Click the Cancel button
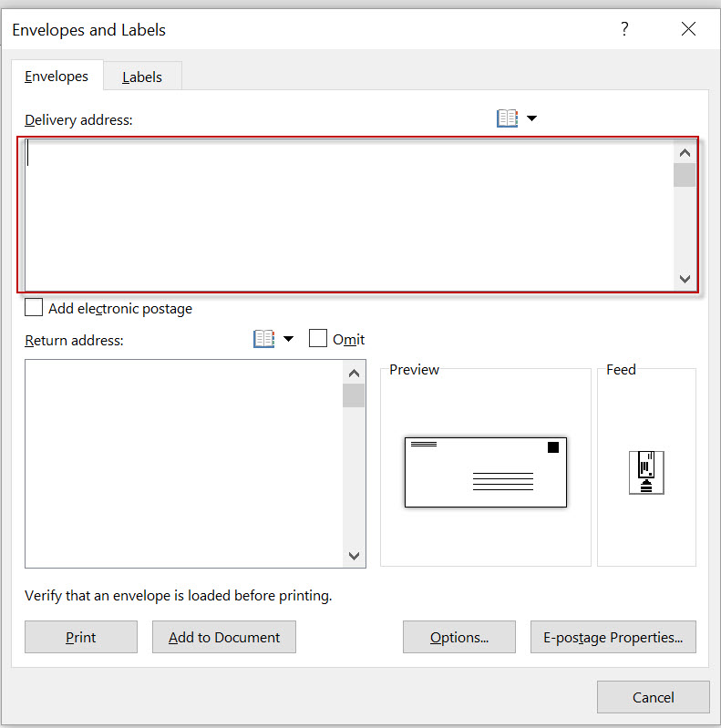 pos(654,697)
